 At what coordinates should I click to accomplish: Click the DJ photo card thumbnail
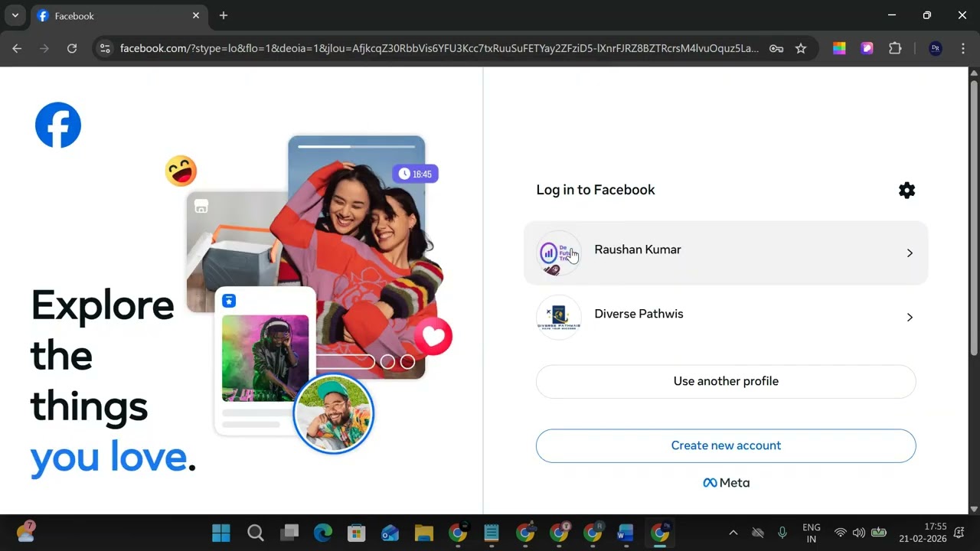[265, 358]
